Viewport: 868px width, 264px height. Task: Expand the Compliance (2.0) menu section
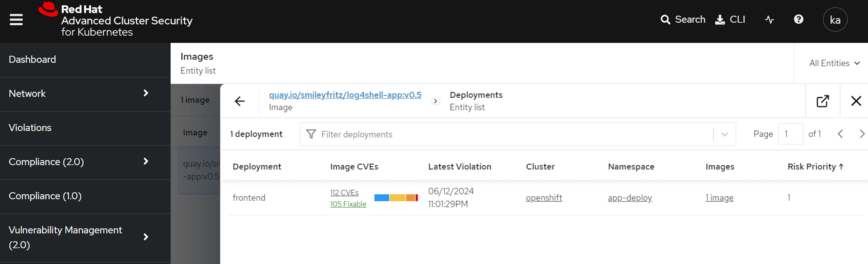pos(146,162)
